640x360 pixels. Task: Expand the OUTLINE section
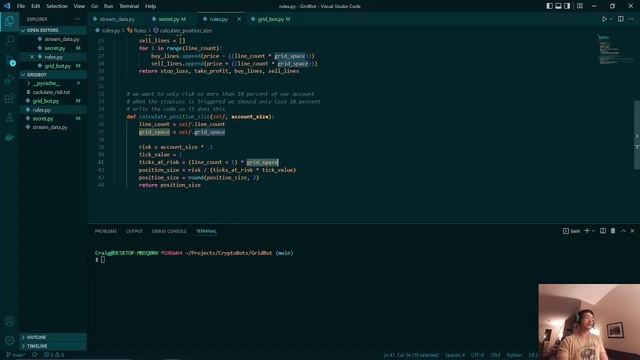53,338
